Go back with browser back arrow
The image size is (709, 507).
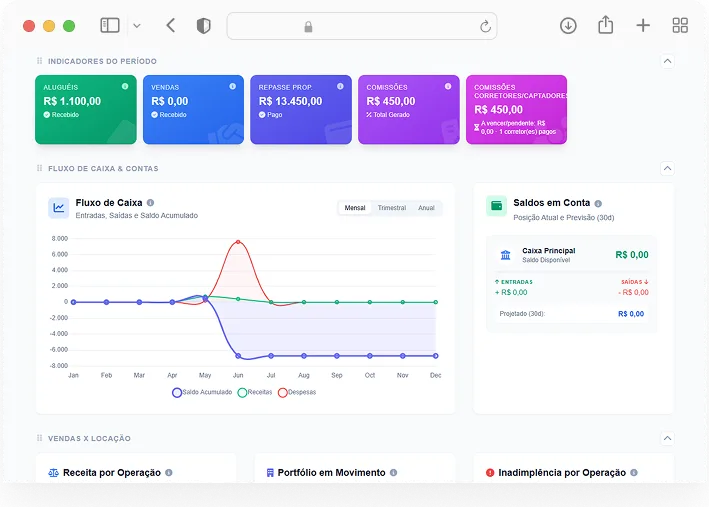(170, 25)
